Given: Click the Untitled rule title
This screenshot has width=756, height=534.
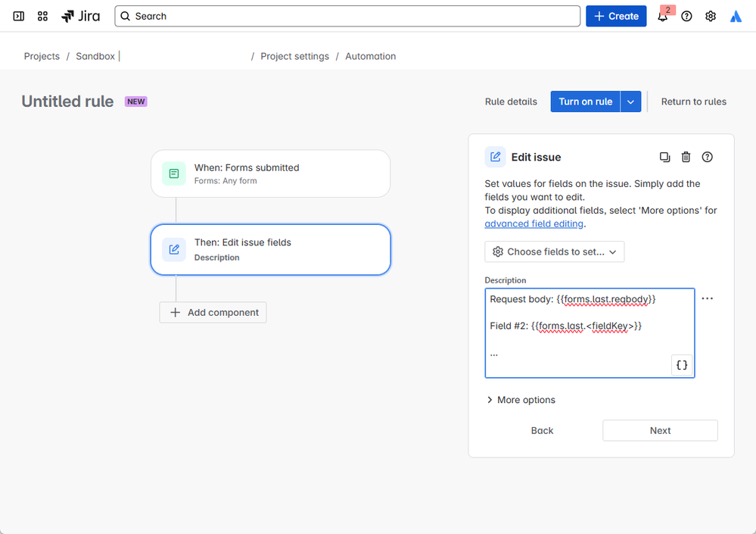Looking at the screenshot, I should tap(67, 101).
